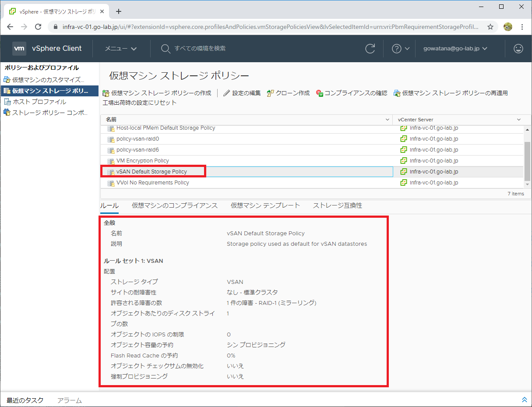Select VM Encryption Policy row

point(312,161)
